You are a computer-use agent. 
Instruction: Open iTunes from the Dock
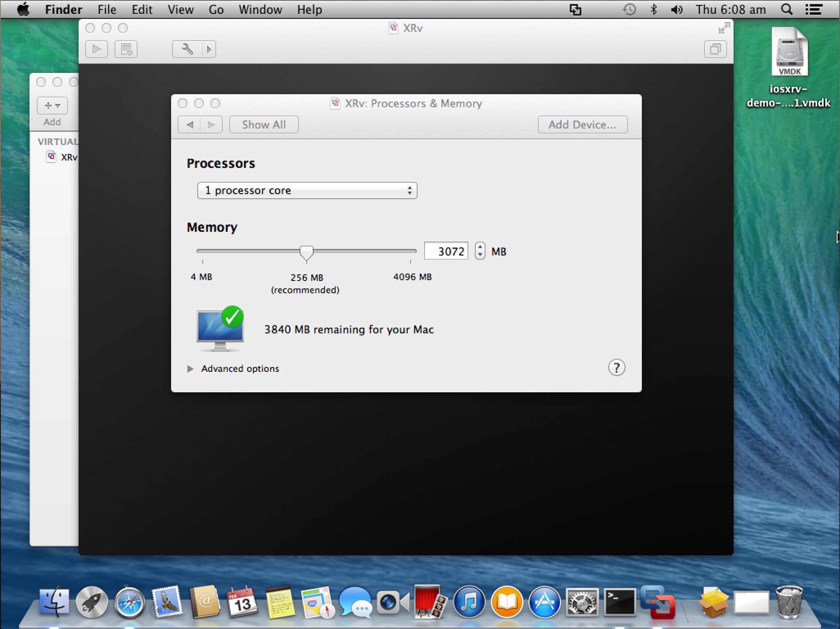pyautogui.click(x=469, y=602)
